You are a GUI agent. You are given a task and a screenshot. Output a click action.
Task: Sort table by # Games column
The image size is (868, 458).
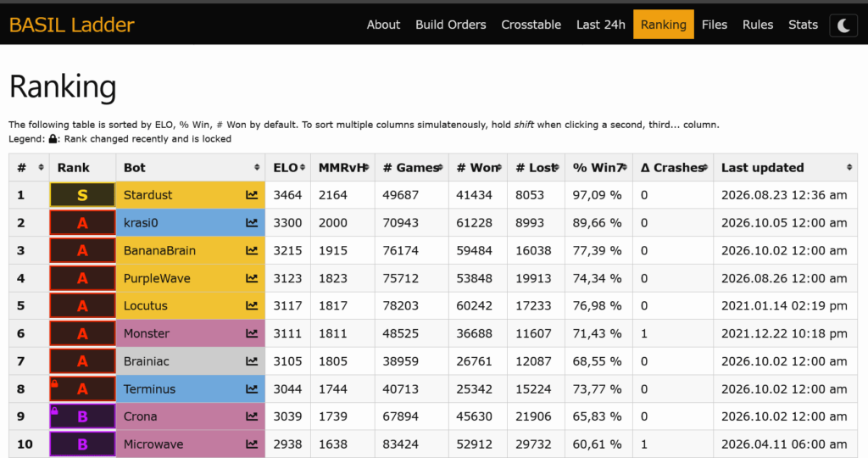[x=412, y=167]
